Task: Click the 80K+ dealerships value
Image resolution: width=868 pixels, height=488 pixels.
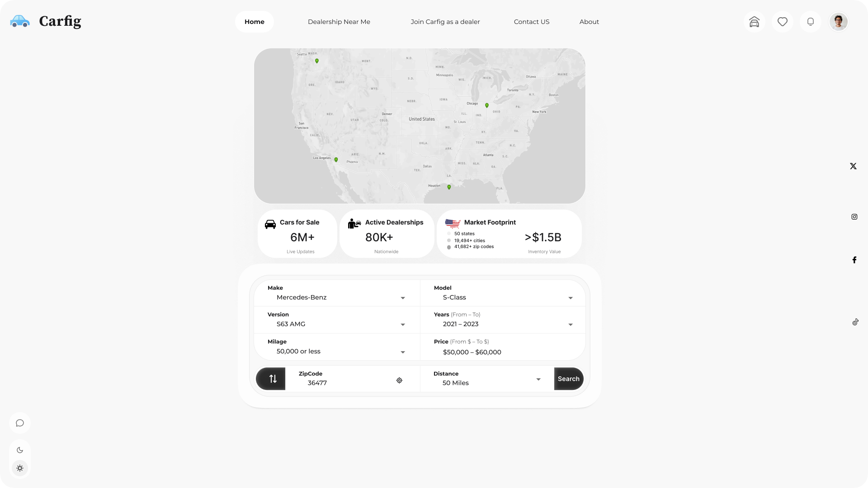Action: click(379, 237)
